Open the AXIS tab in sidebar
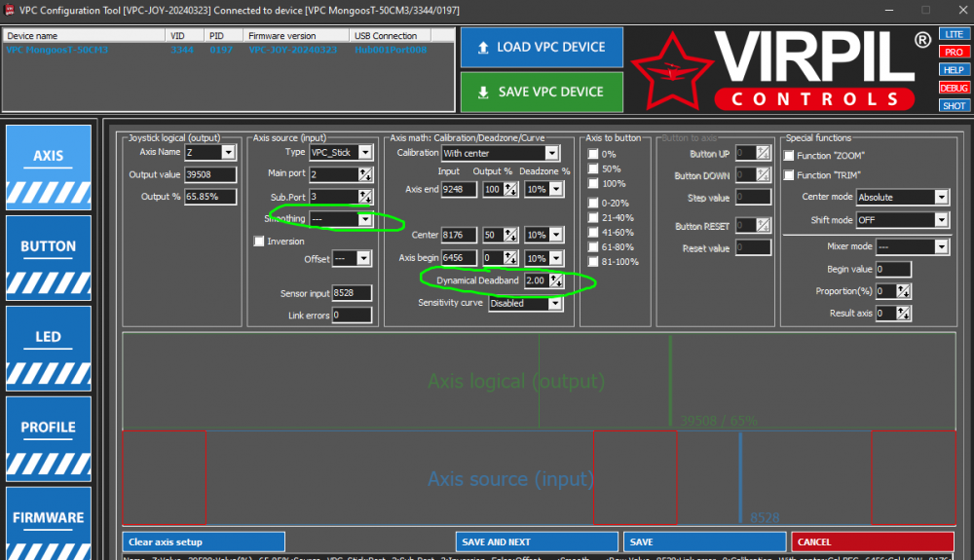 point(49,167)
